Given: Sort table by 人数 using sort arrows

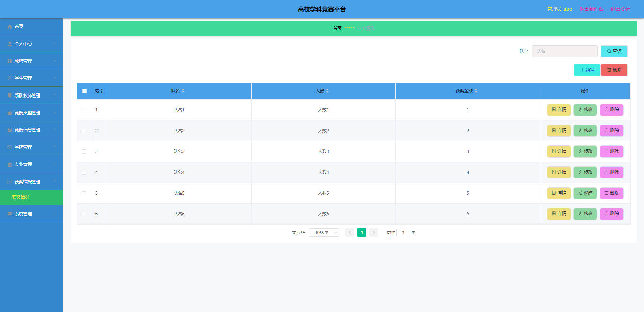Looking at the screenshot, I should [327, 91].
